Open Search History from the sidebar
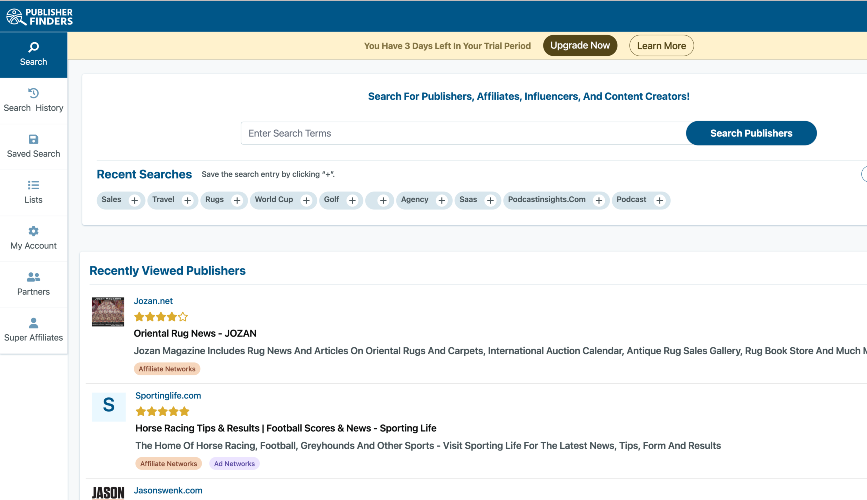This screenshot has height=500, width=867. point(33,100)
